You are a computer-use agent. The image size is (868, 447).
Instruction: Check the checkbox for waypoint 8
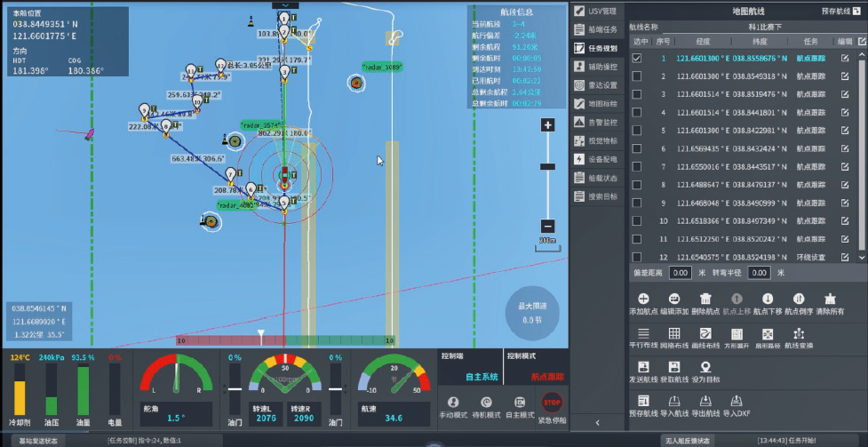point(637,185)
